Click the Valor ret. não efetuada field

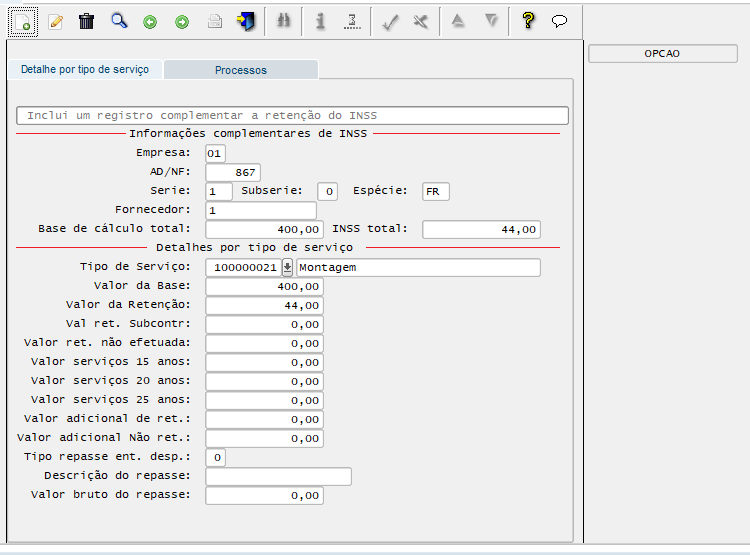click(265, 344)
